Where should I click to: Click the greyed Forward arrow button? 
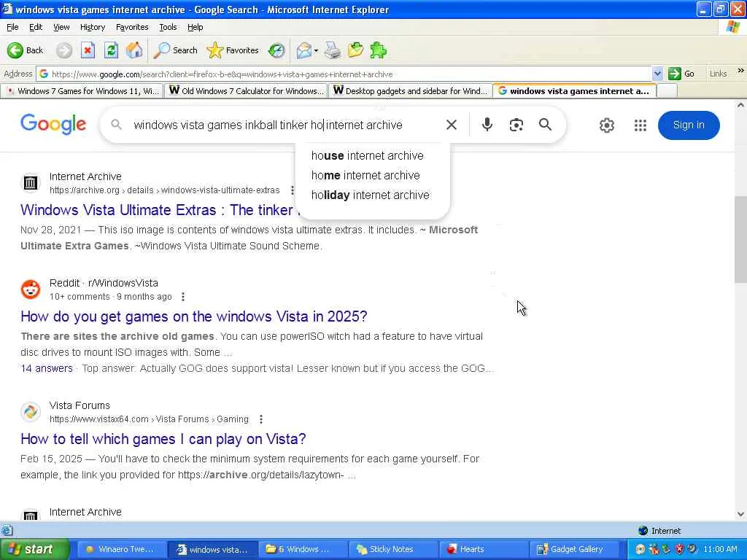(x=64, y=50)
